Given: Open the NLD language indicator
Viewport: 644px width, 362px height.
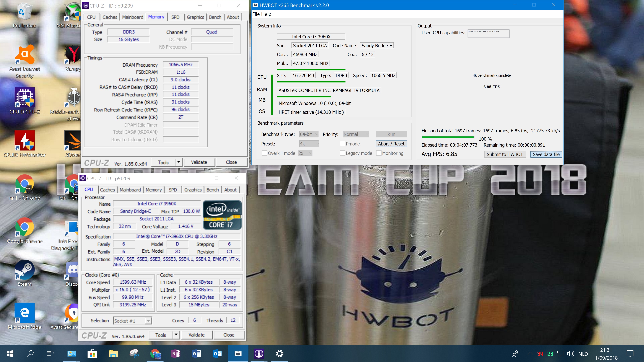Looking at the screenshot, I should 583,354.
